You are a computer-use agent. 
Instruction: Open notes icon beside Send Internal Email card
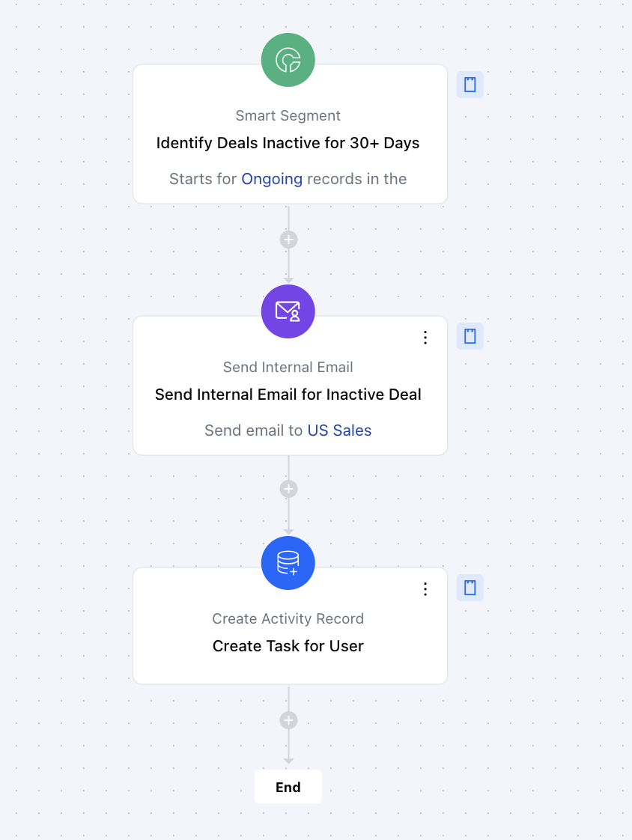click(470, 336)
